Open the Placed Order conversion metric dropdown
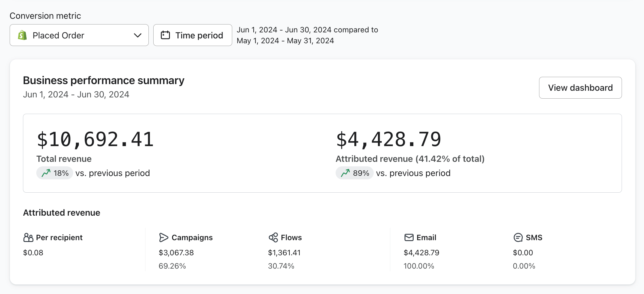 (x=79, y=35)
